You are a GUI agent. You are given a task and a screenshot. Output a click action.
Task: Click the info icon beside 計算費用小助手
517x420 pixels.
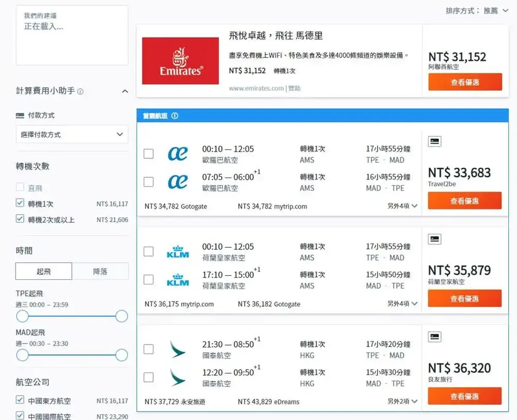pyautogui.click(x=80, y=92)
